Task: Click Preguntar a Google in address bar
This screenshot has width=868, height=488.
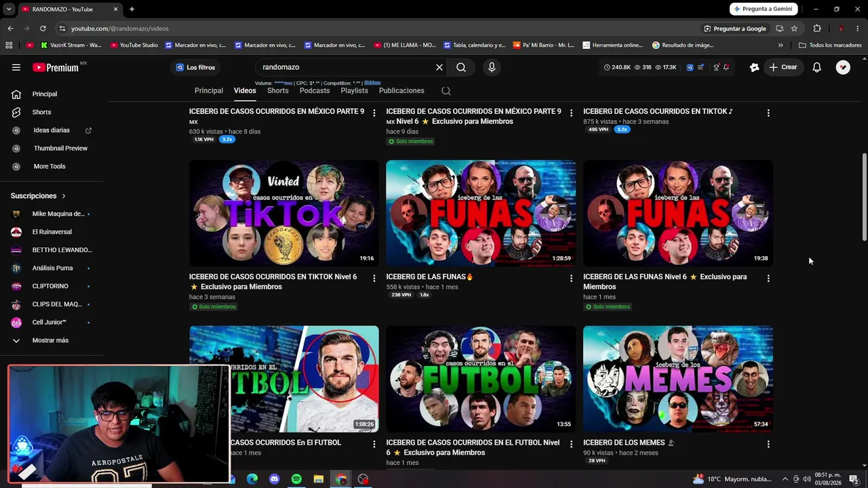Action: (735, 28)
